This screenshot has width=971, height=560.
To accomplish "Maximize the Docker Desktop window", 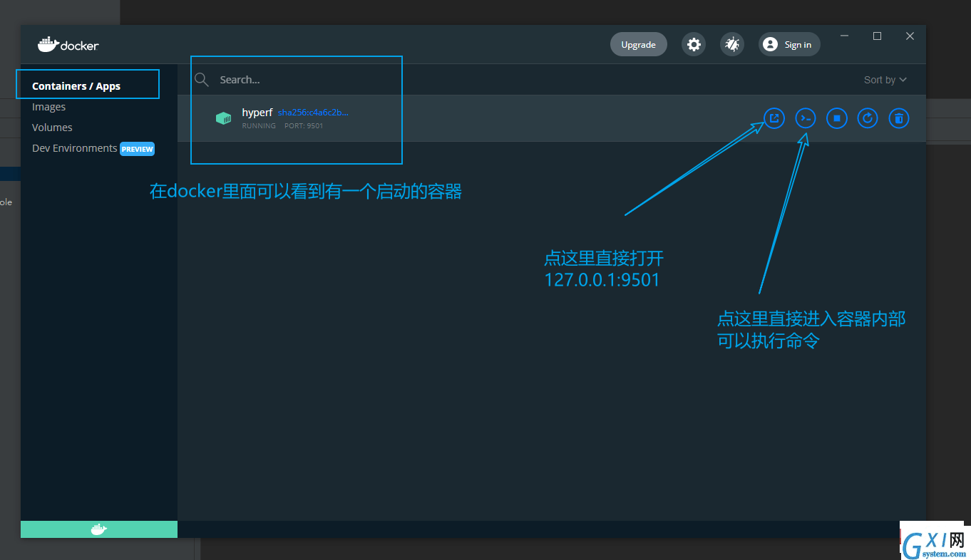I will click(x=878, y=36).
